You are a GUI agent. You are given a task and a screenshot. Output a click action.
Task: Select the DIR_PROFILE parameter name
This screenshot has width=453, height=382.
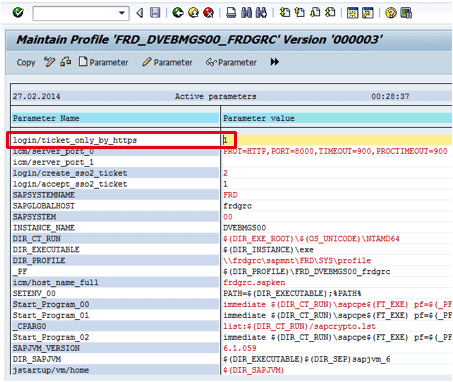(x=39, y=261)
